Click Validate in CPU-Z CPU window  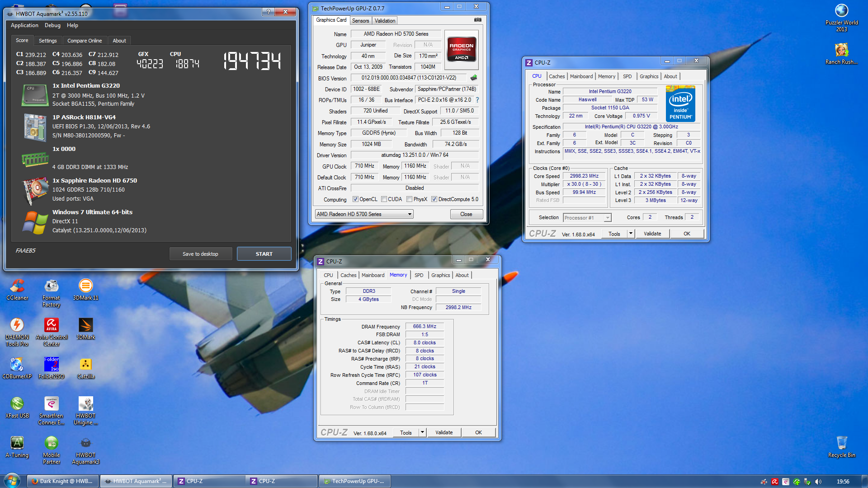[652, 234]
